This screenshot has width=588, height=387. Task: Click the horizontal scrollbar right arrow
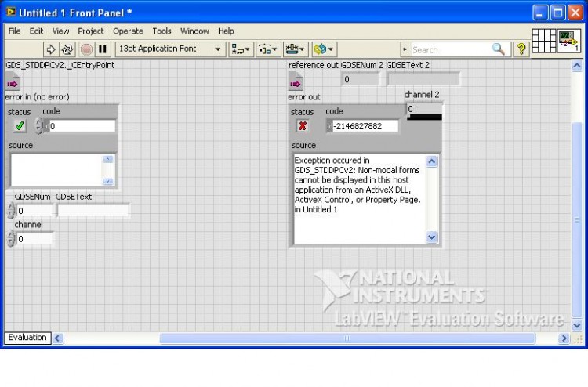[x=564, y=338]
